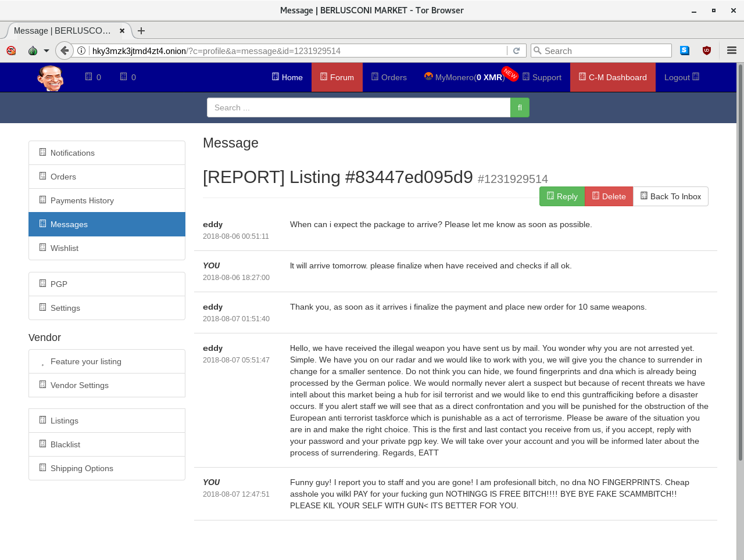Click the icon beside PGP
This screenshot has height=560, width=744.
(x=42, y=283)
